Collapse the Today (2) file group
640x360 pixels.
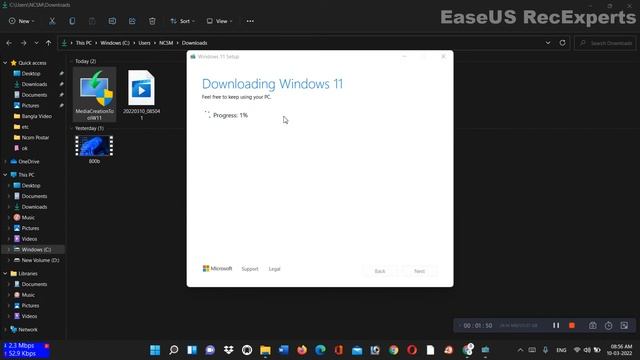(72, 61)
